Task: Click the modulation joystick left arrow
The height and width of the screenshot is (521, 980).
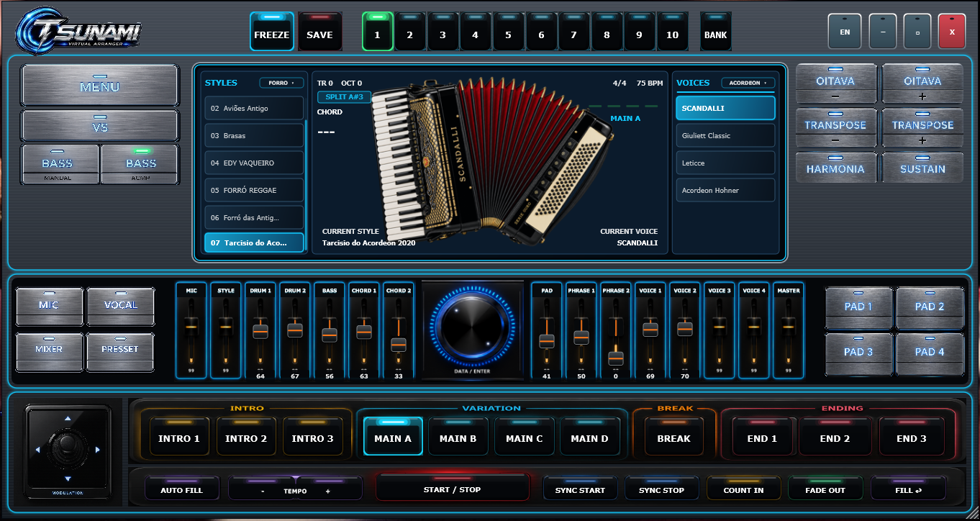Action: pyautogui.click(x=38, y=450)
